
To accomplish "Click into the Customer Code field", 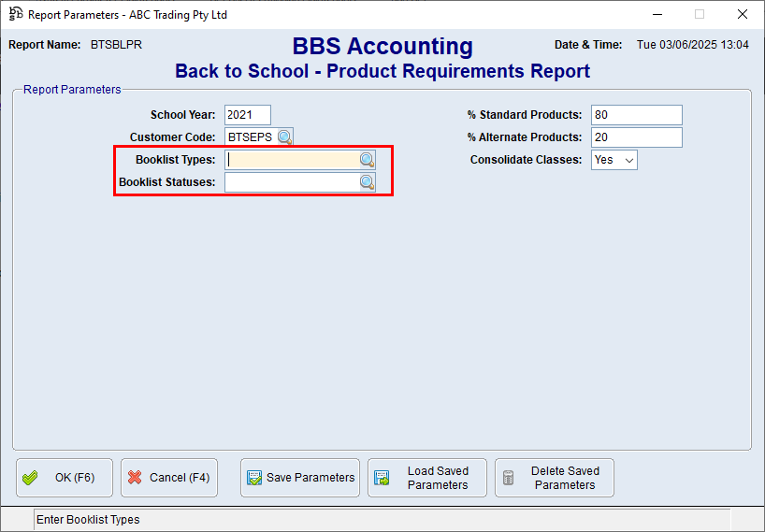I will [250, 137].
